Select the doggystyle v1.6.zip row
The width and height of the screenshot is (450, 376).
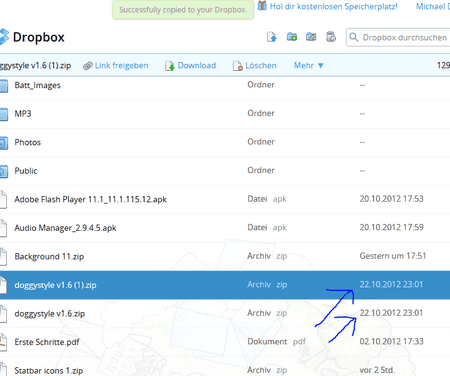225,313
